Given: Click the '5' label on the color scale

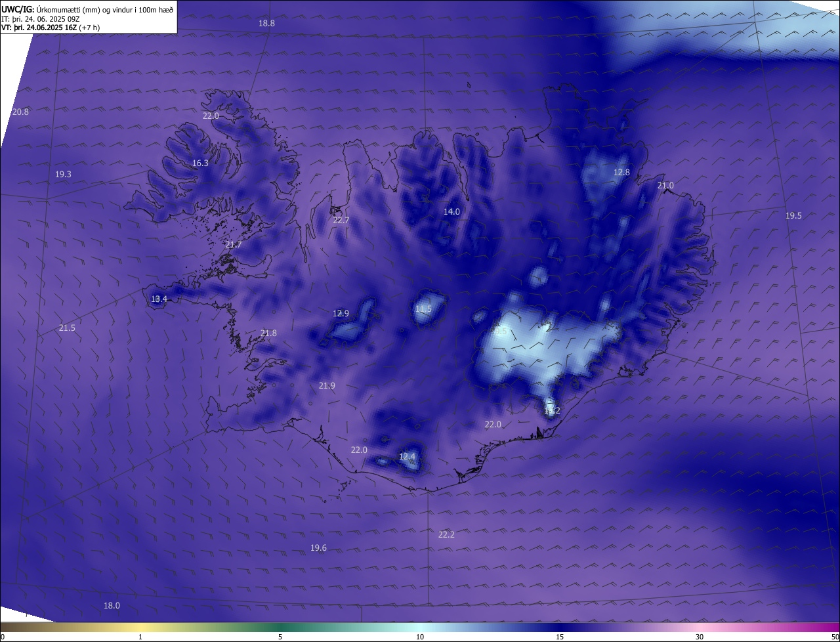Looking at the screenshot, I should pyautogui.click(x=280, y=637).
